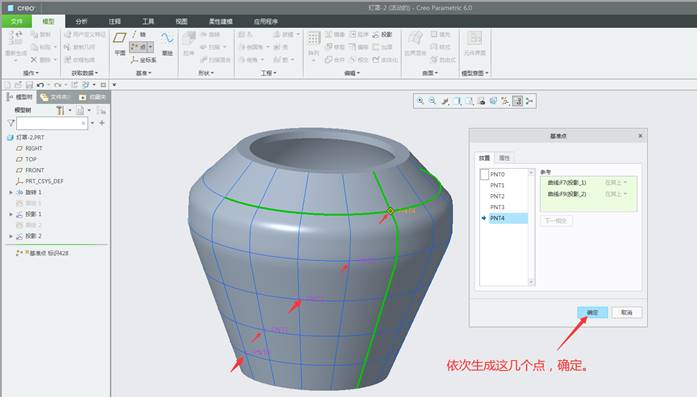697x397 pixels.
Task: Open the 视图 ribbon tab
Action: [x=181, y=21]
